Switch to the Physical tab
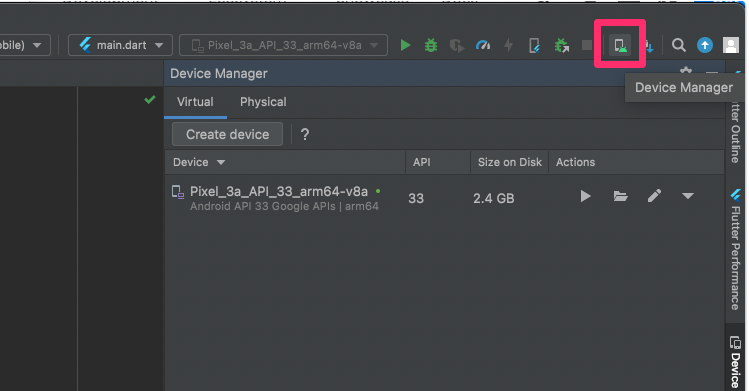 point(263,102)
